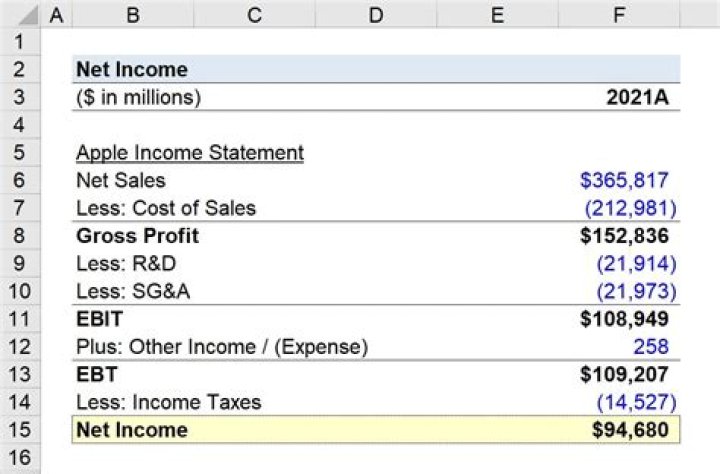This screenshot has height=474, width=720.
Task: Select the Less: SG&A label cell
Action: click(128, 291)
